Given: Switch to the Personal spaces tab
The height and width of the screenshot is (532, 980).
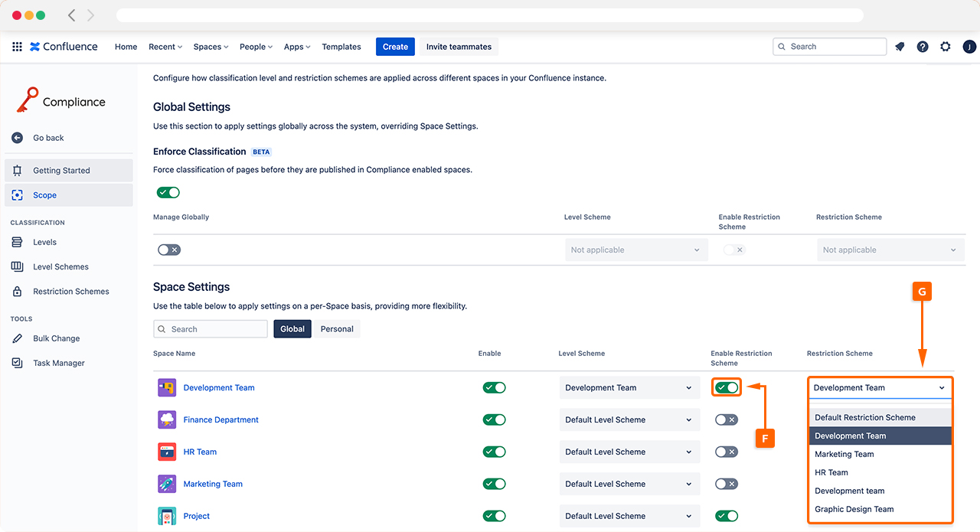Looking at the screenshot, I should pos(337,329).
